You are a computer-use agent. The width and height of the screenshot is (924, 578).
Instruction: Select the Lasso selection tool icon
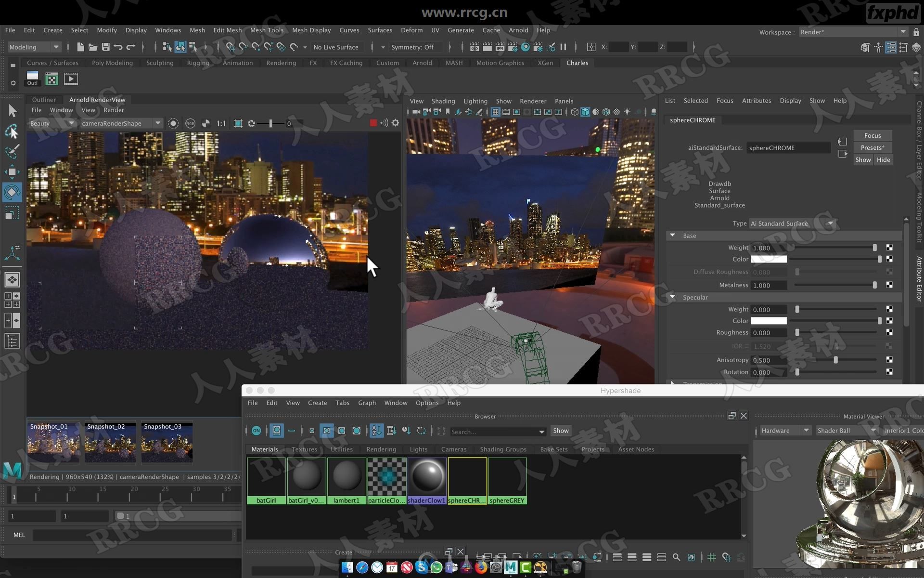(x=11, y=131)
